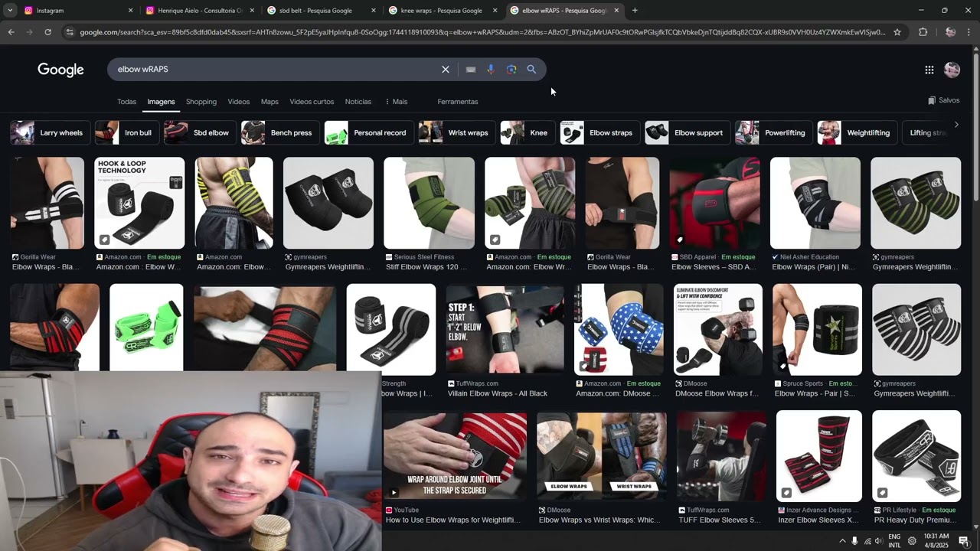Go to the Google home logo
980x551 pixels.
[60, 70]
